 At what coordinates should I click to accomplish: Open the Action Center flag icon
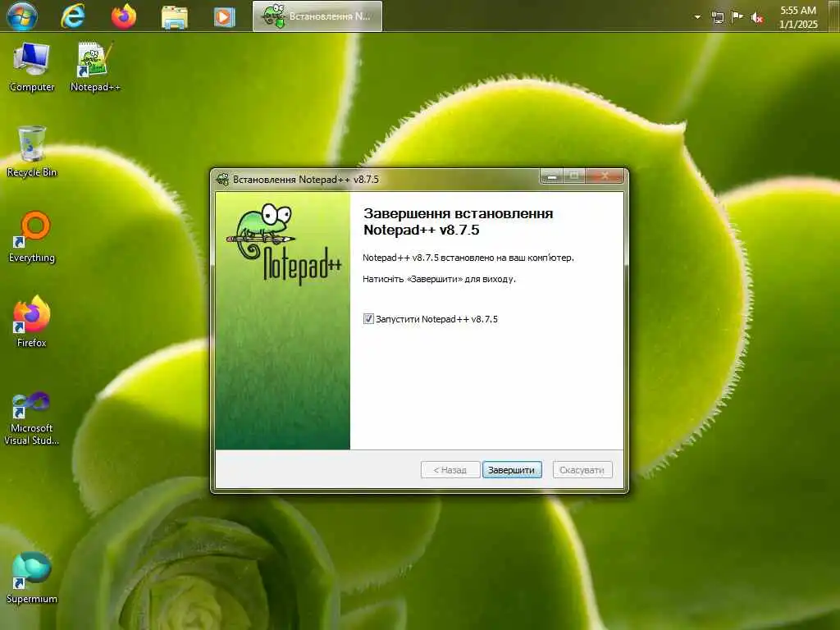coord(737,17)
